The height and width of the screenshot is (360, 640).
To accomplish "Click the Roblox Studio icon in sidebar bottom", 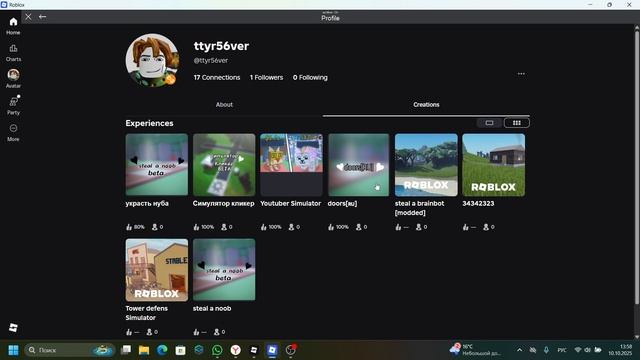I will [13, 327].
